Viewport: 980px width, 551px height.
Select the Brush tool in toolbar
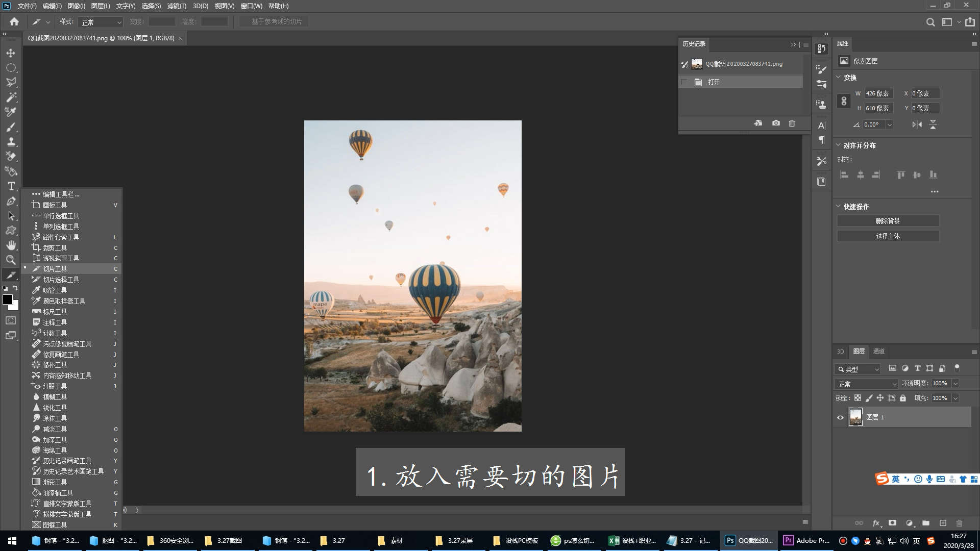[11, 127]
